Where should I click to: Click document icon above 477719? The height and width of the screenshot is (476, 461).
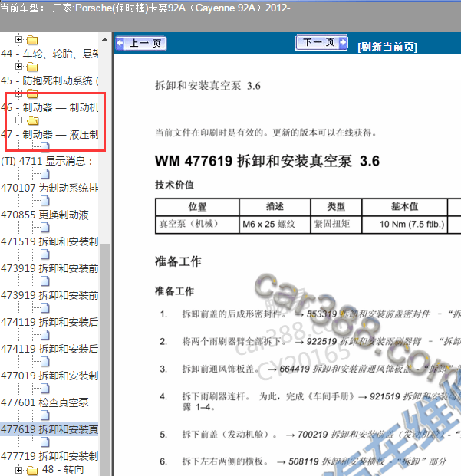click(45, 442)
